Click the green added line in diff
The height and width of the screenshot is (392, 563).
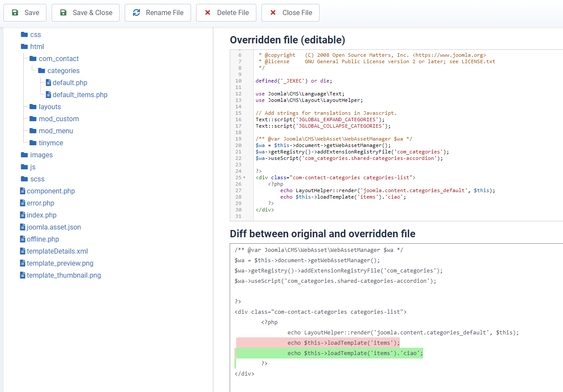(329, 353)
